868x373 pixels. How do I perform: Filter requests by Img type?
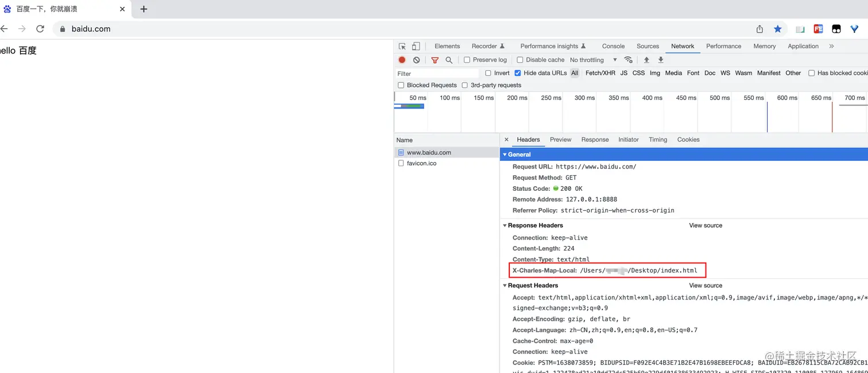[655, 73]
